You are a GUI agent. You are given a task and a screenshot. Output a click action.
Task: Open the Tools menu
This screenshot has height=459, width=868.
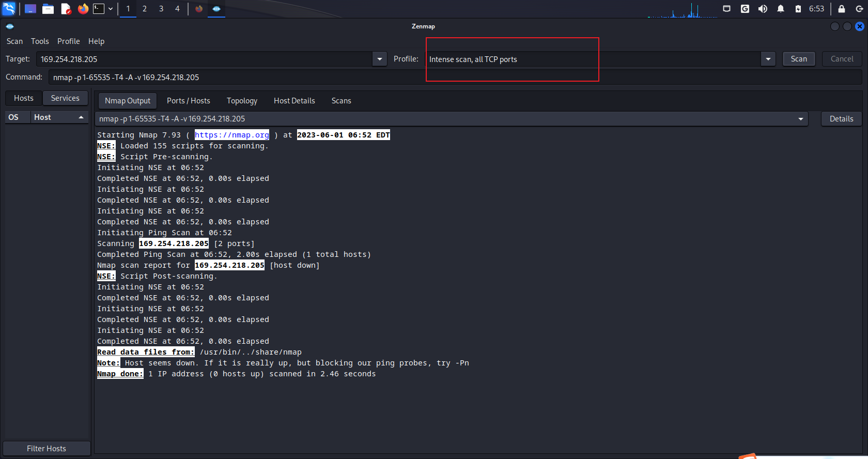[x=40, y=41]
